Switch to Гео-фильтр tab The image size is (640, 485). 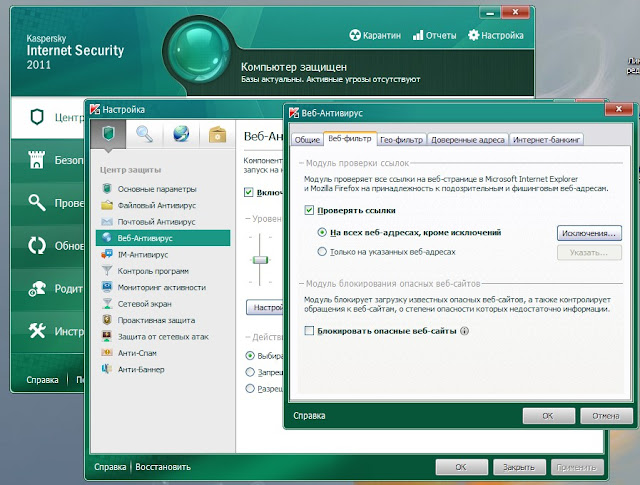click(402, 140)
